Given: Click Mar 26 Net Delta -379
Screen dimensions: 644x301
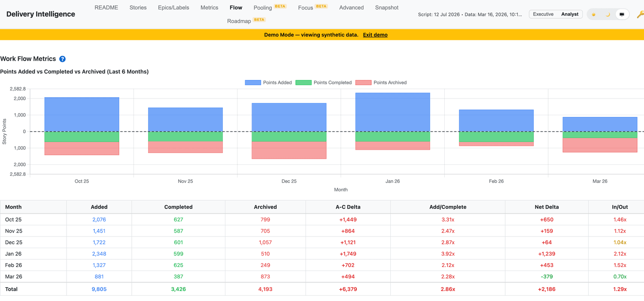Looking at the screenshot, I should coord(547,276).
